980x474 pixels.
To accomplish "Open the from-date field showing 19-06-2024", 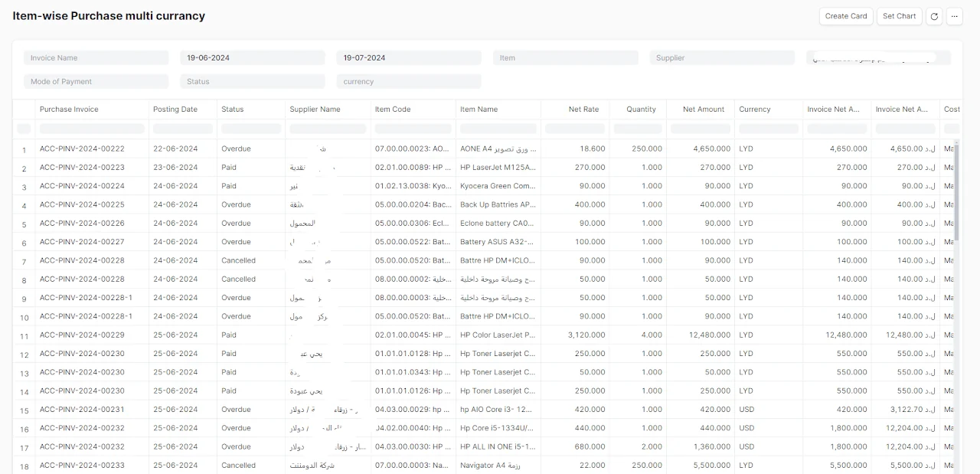I will tap(253, 57).
